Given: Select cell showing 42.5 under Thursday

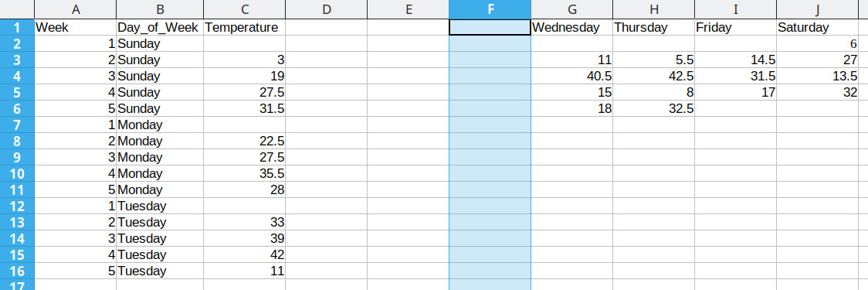Looking at the screenshot, I should [x=654, y=76].
